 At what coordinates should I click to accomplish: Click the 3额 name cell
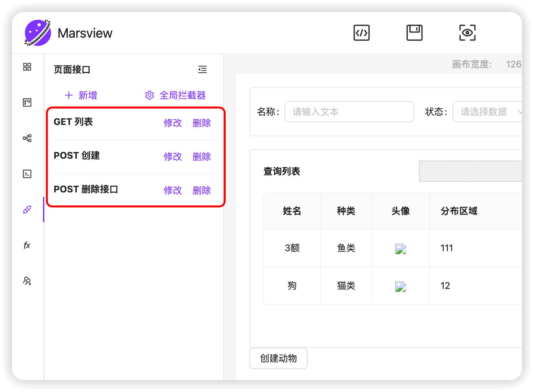[x=292, y=248]
